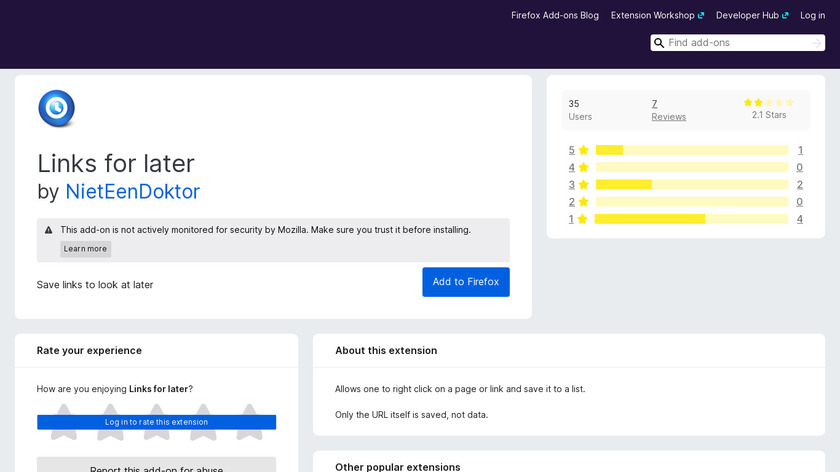Click the Links for later clock icon
This screenshot has height=472, width=840.
[x=56, y=108]
